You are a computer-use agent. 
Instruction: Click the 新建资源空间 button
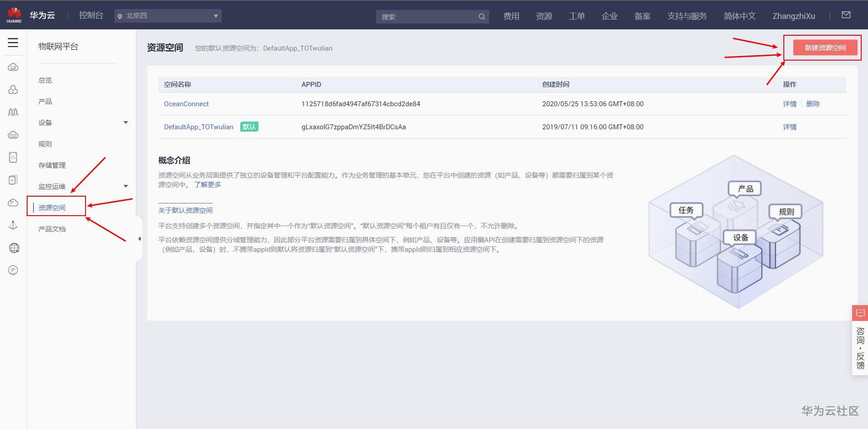pyautogui.click(x=825, y=47)
